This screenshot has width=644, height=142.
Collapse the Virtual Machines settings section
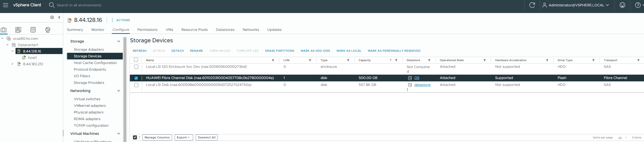[119, 134]
